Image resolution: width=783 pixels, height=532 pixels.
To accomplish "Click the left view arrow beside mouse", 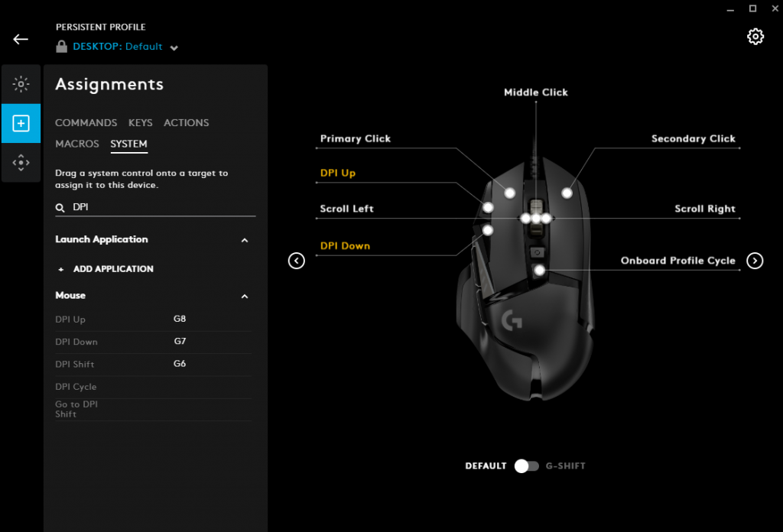I will [x=297, y=261].
